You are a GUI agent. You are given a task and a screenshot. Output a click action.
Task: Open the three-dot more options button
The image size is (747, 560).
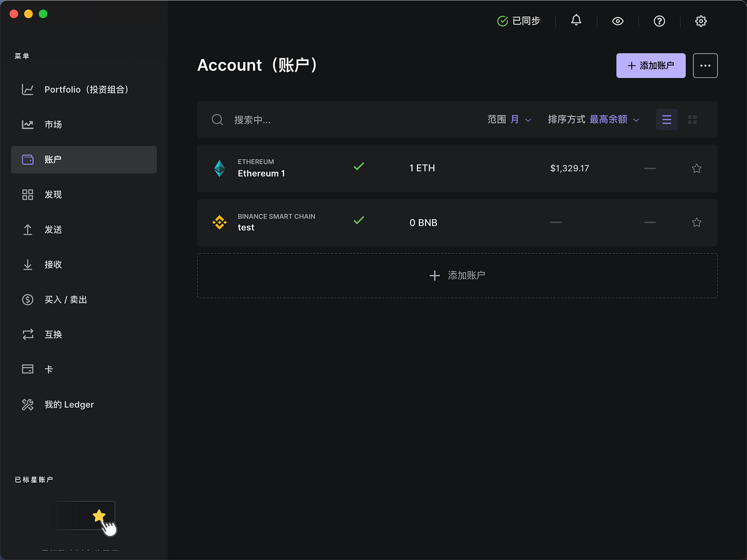tap(705, 65)
